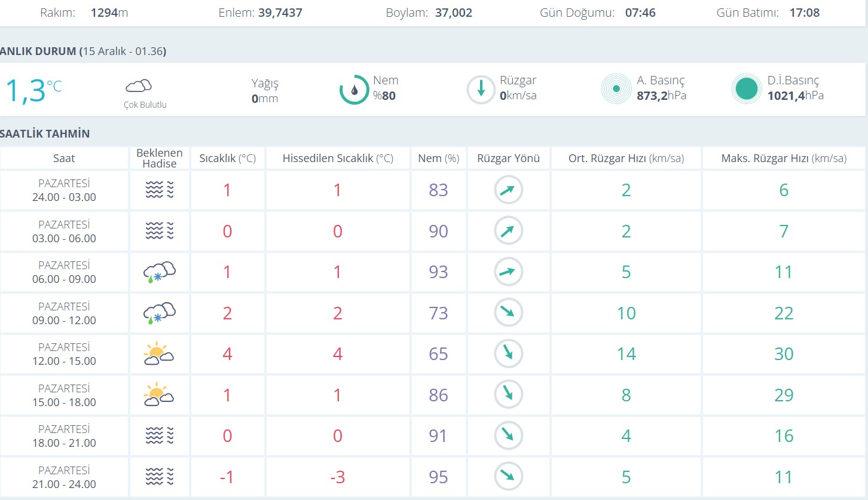This screenshot has width=868, height=500.
Task: Click wind direction arrow for 03.00 - 06.00
Action: [508, 231]
